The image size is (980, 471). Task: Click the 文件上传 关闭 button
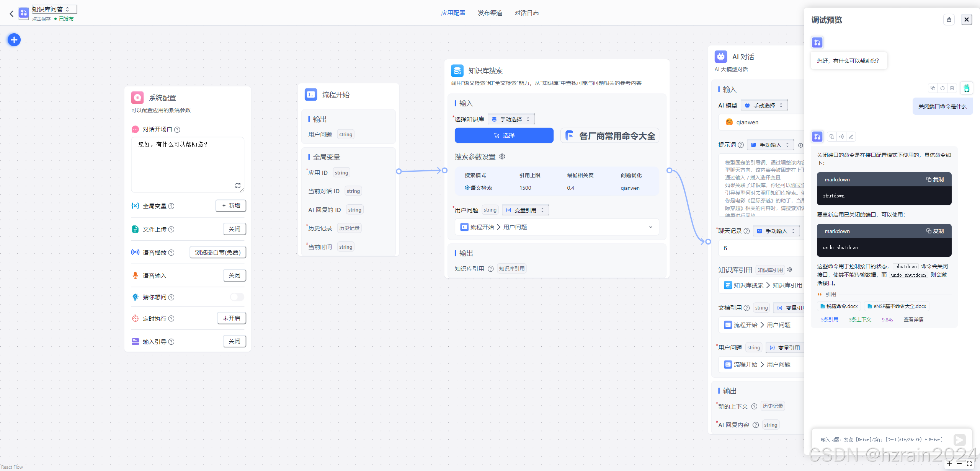coord(234,229)
